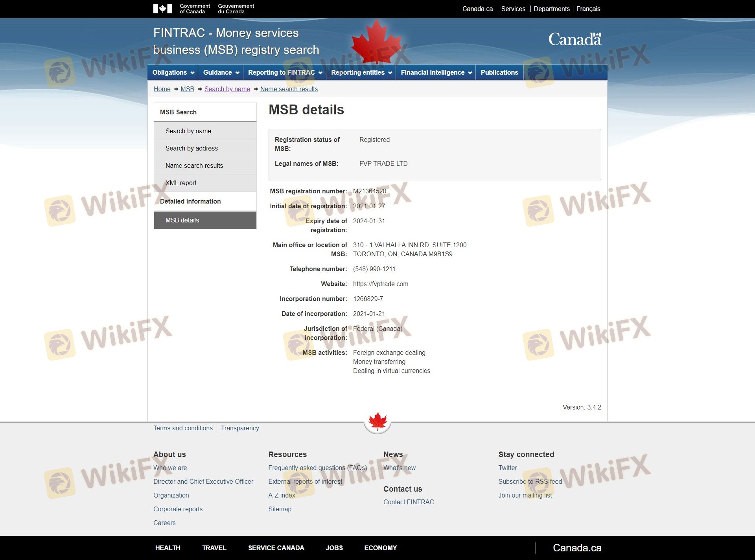The width and height of the screenshot is (755, 560).
Task: Click TRAVEL in bottom bar
Action: click(214, 548)
